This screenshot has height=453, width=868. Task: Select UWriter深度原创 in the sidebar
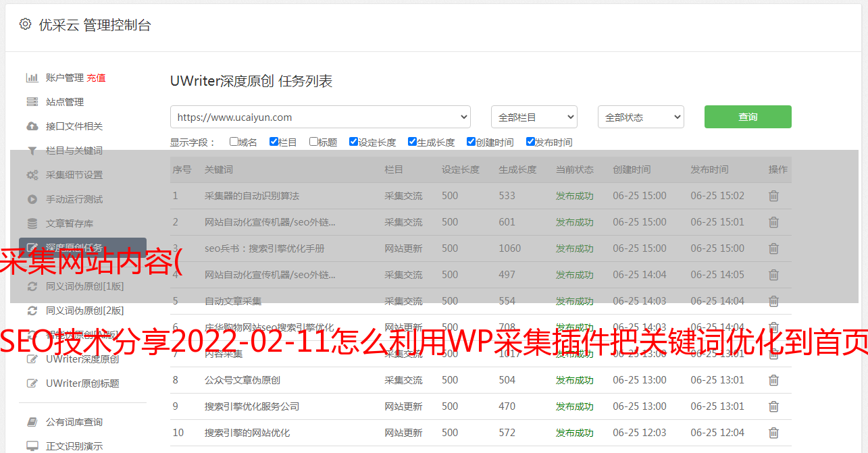coord(82,359)
